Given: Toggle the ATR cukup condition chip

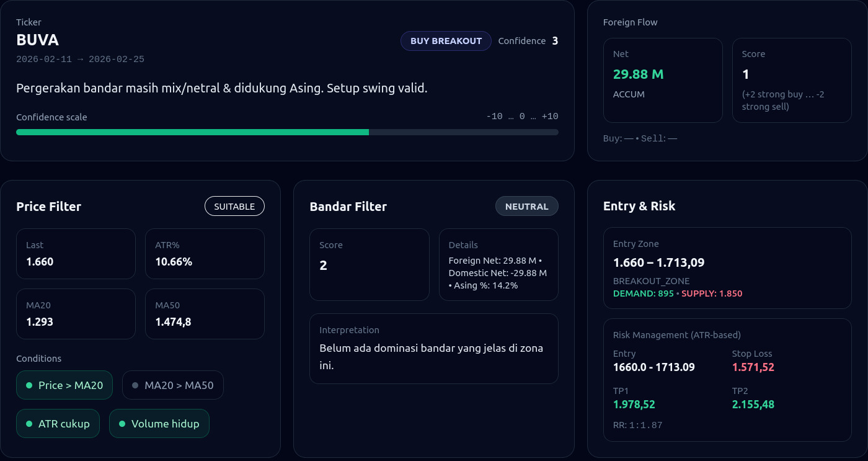Looking at the screenshot, I should point(58,424).
